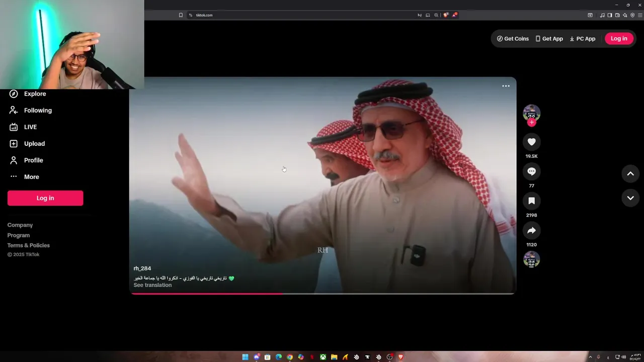Expand the Terms & Policies section

pos(29,245)
